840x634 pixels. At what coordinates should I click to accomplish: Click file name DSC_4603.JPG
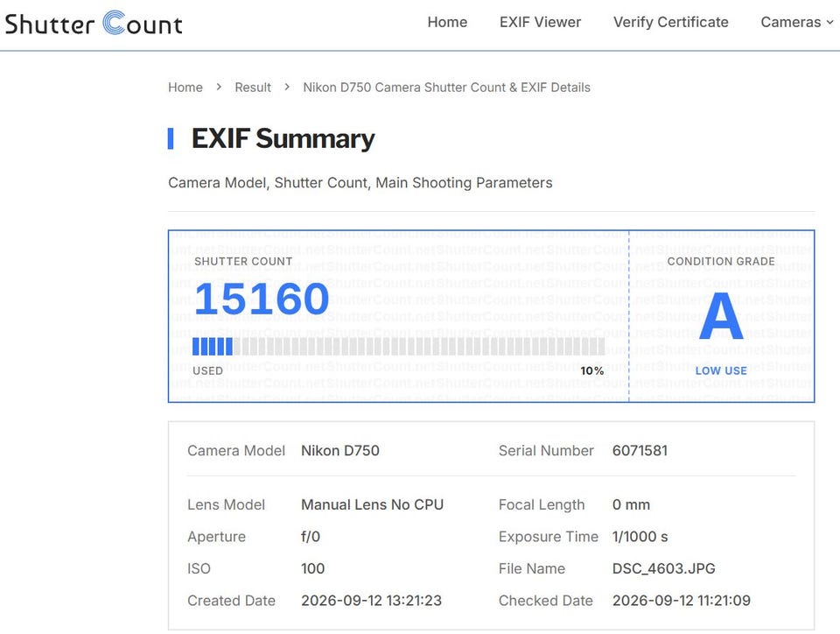click(664, 568)
